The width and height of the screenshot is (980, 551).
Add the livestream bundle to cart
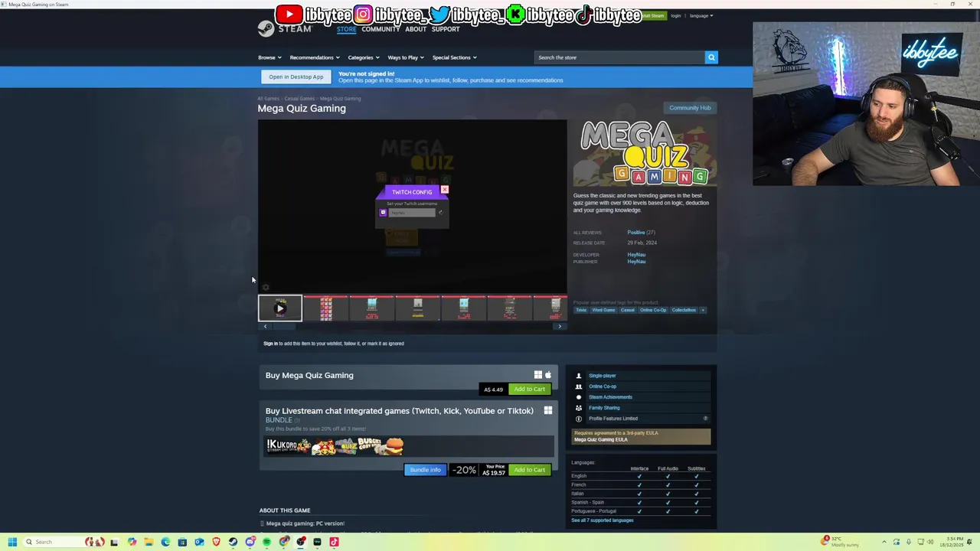point(530,470)
